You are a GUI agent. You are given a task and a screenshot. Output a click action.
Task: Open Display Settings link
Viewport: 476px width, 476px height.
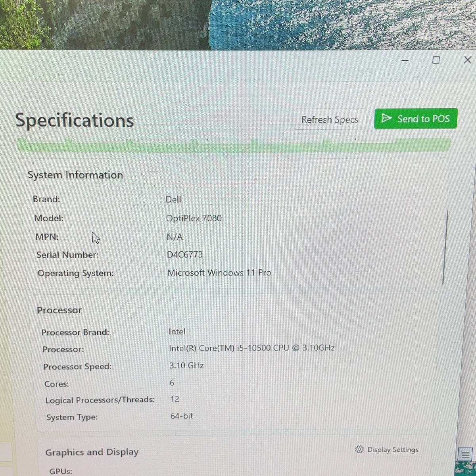(387, 449)
